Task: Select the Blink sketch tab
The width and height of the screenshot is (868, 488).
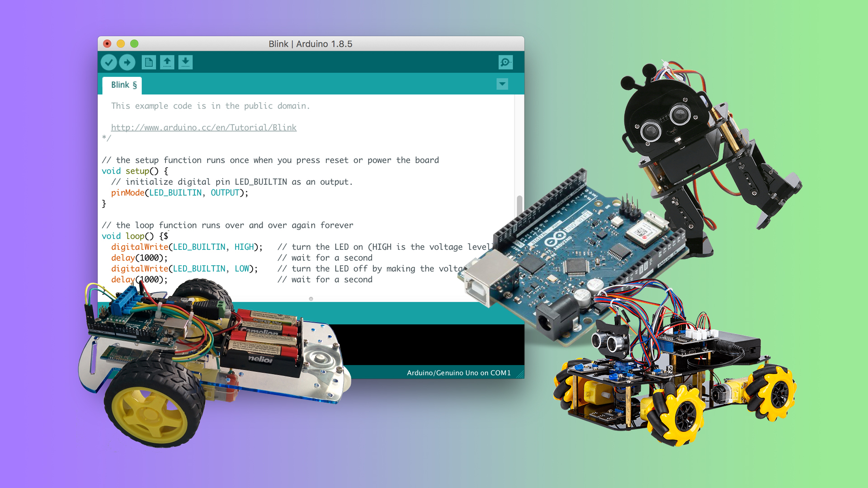Action: (x=123, y=85)
